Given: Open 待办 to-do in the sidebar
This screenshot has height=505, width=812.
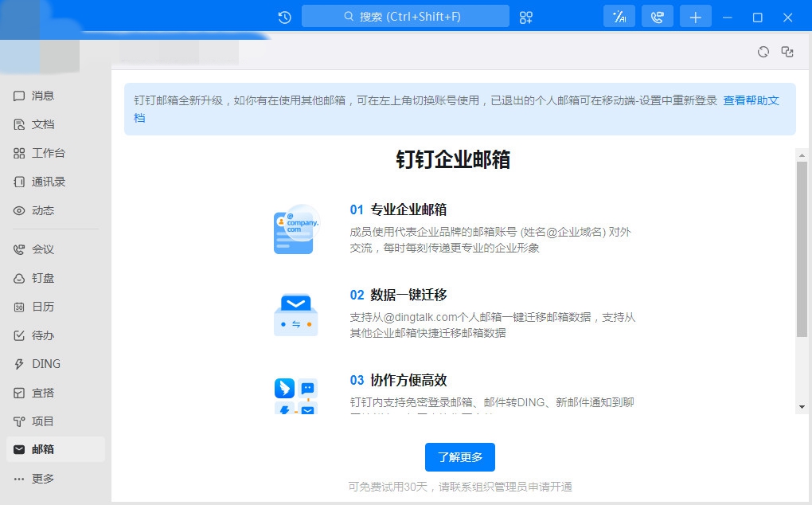Looking at the screenshot, I should [56, 335].
